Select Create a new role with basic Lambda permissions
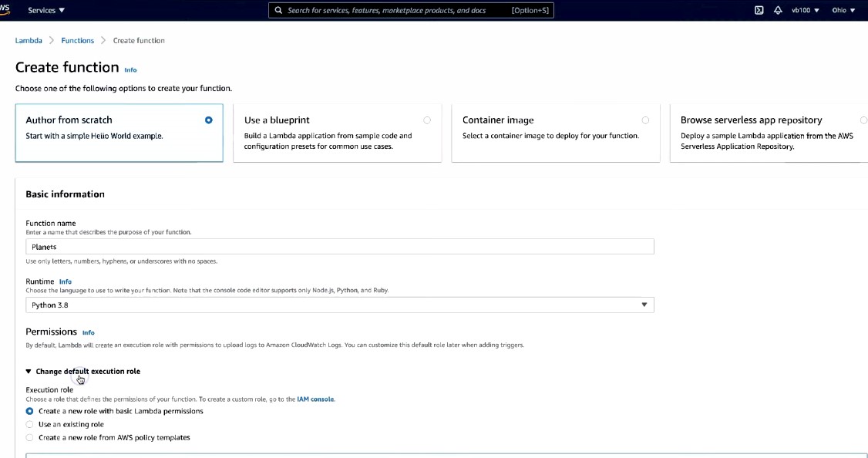Screen dimensions: 868x458 pos(115,411)
